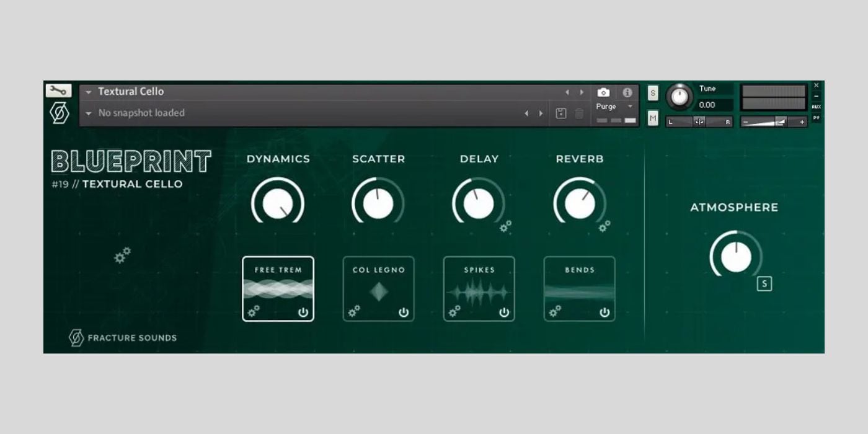Select the Col Legno layer card
This screenshot has width=868, height=434.
tap(378, 289)
